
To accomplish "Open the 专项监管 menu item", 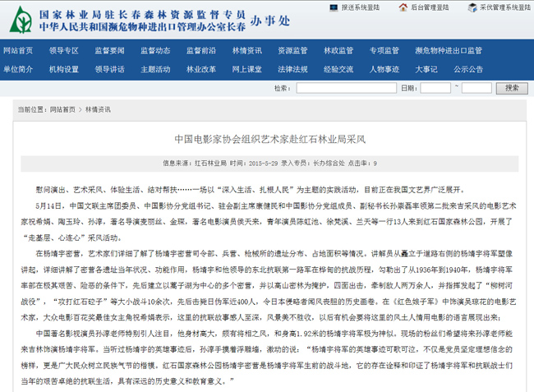I will [384, 51].
